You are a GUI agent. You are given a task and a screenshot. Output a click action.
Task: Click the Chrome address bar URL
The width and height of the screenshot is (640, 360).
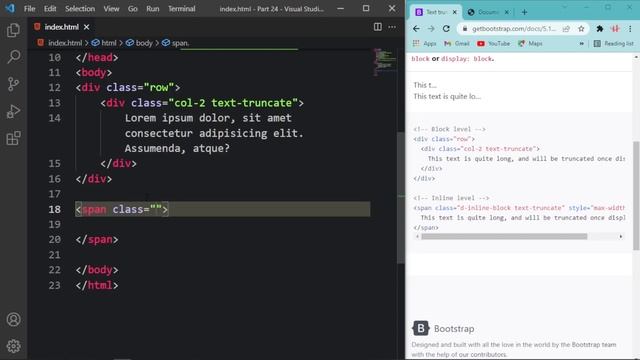pyautogui.click(x=514, y=29)
